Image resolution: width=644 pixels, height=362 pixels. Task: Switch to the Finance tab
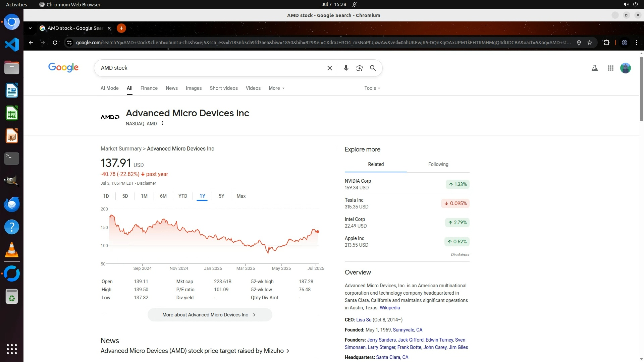pyautogui.click(x=149, y=88)
